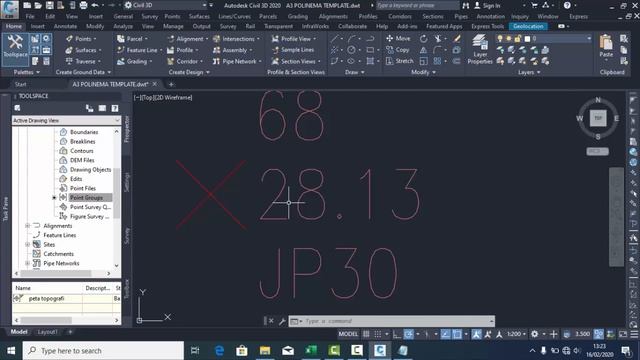Open the Surfaces menu in menu bar
The width and height of the screenshot is (640, 360).
pos(199,17)
